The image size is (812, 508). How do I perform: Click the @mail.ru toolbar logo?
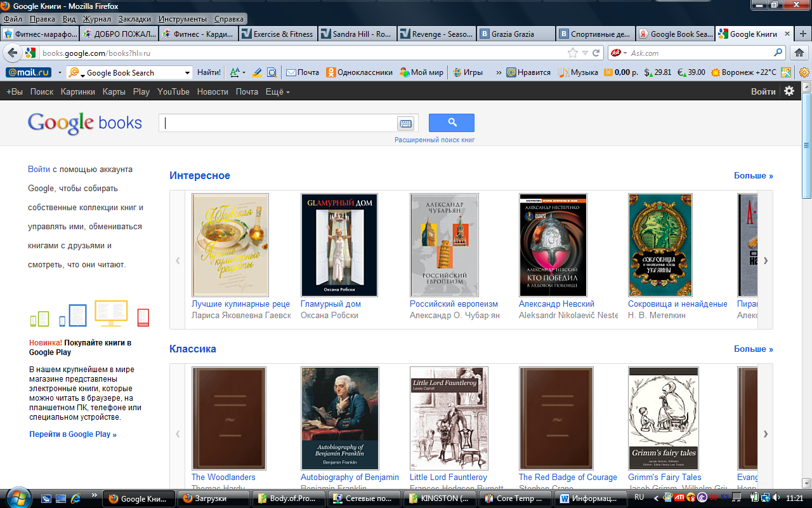(x=29, y=72)
